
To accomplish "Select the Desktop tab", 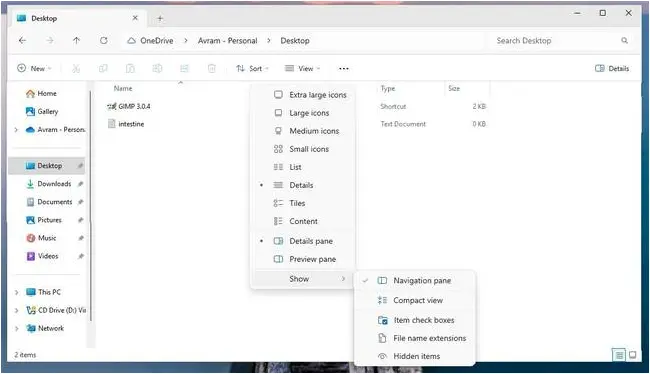I will 77,18.
